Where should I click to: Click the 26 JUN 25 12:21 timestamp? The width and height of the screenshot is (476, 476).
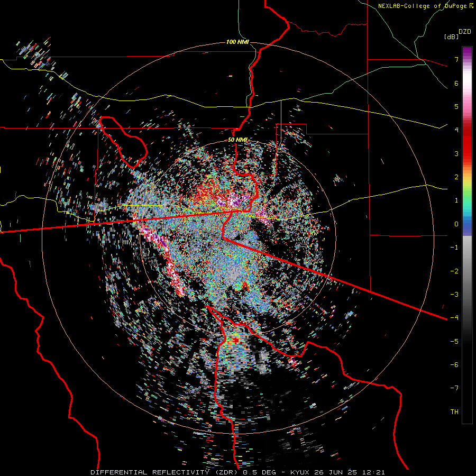pos(349,472)
